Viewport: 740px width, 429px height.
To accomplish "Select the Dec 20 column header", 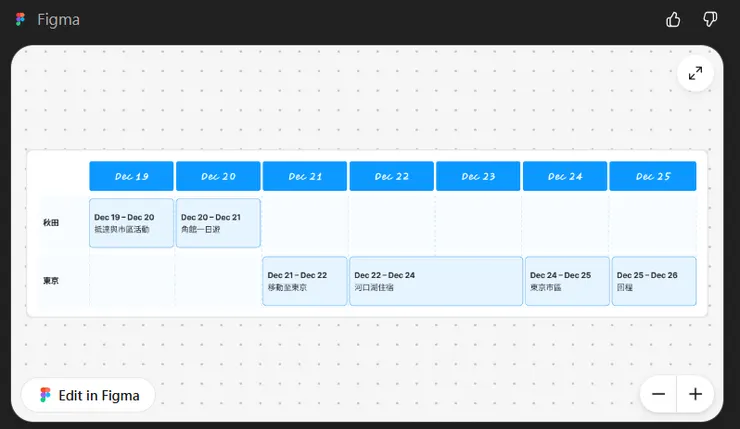I will click(218, 176).
